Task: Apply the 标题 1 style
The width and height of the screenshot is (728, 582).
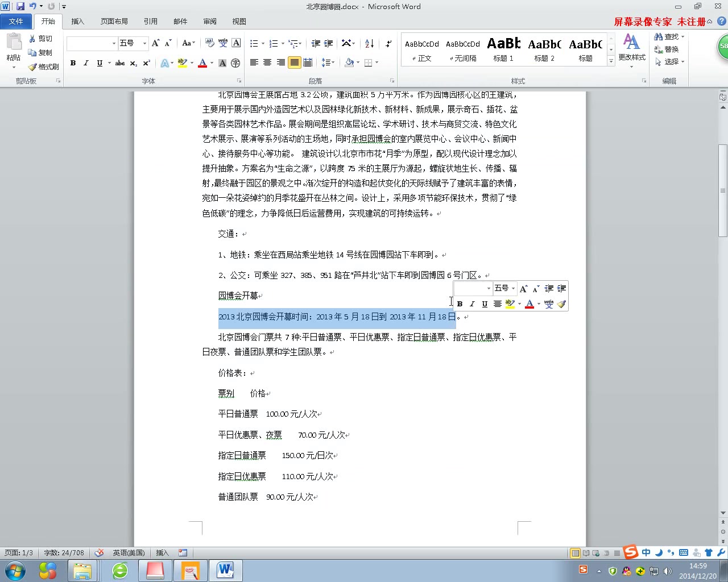Action: click(503, 49)
